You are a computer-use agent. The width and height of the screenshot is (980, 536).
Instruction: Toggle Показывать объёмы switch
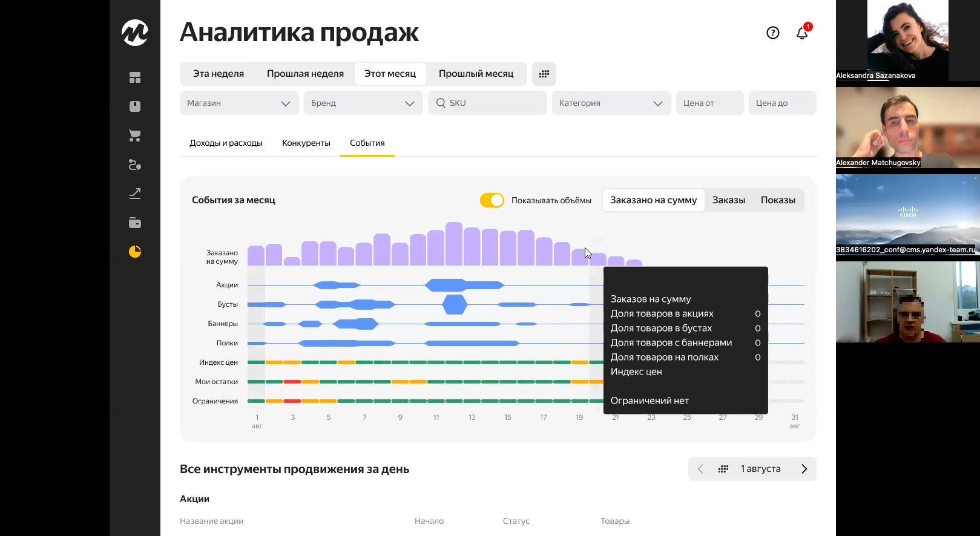click(492, 200)
